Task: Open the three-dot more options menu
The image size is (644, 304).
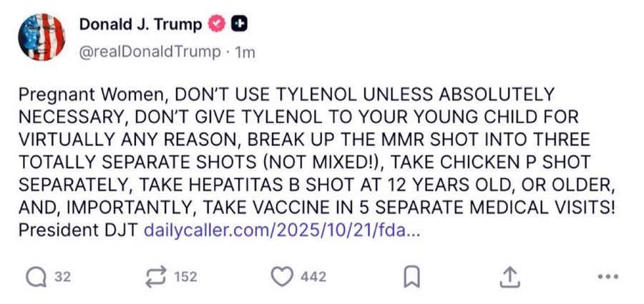Action: 606,276
